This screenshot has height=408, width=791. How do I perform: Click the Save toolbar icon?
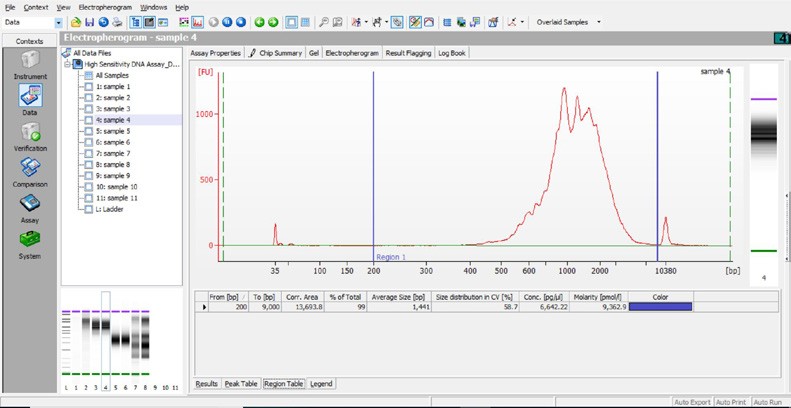tap(90, 21)
